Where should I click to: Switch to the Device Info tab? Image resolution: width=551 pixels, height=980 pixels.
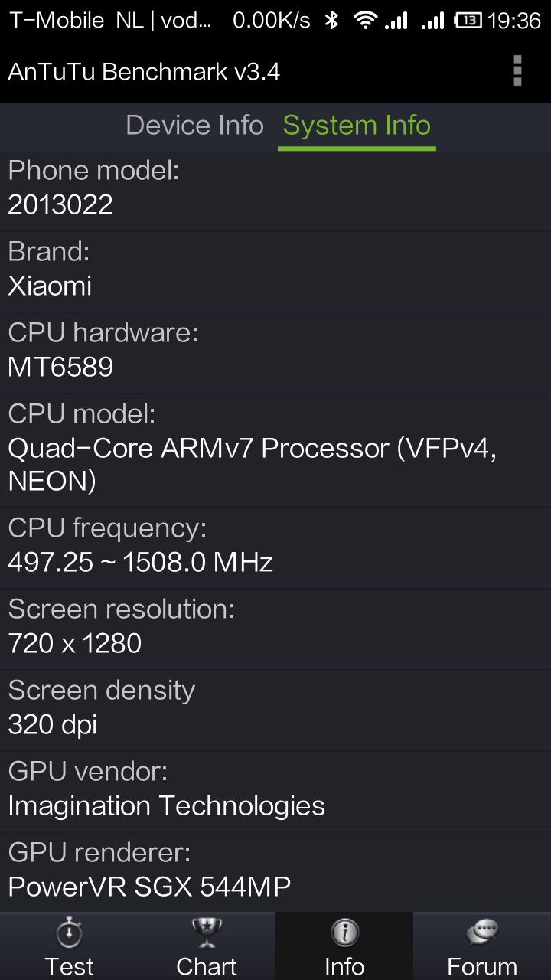coord(194,126)
